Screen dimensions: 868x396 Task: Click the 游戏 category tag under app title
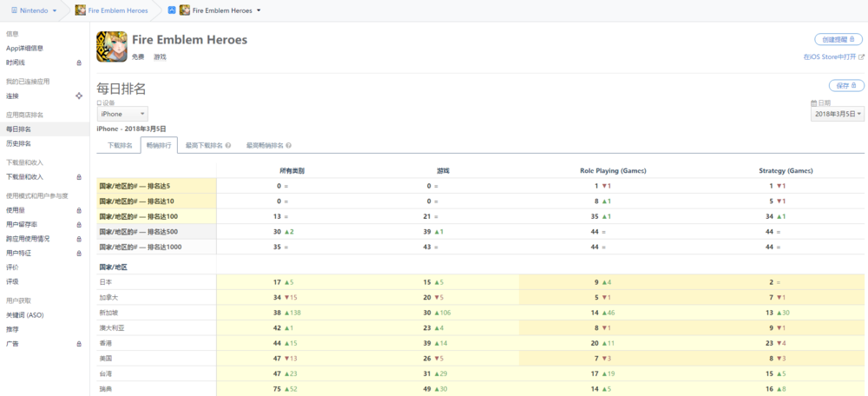(x=160, y=56)
